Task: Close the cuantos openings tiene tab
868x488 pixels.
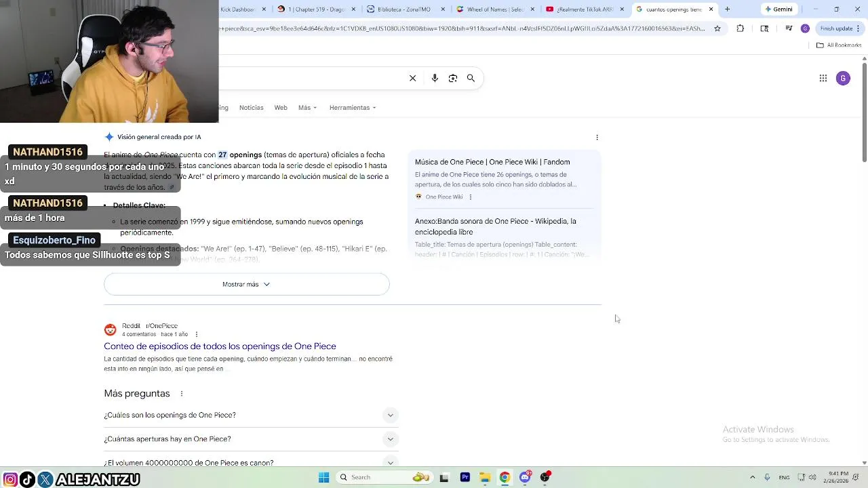Action: coord(711,9)
